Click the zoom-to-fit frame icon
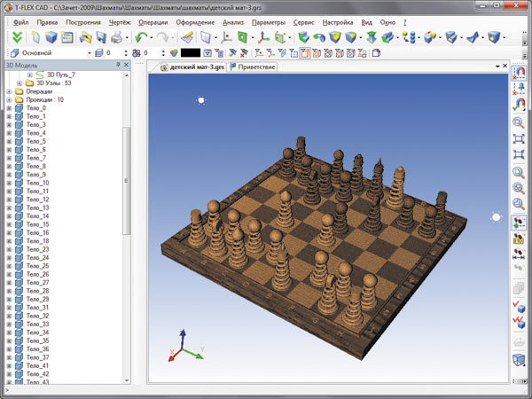 (519, 139)
